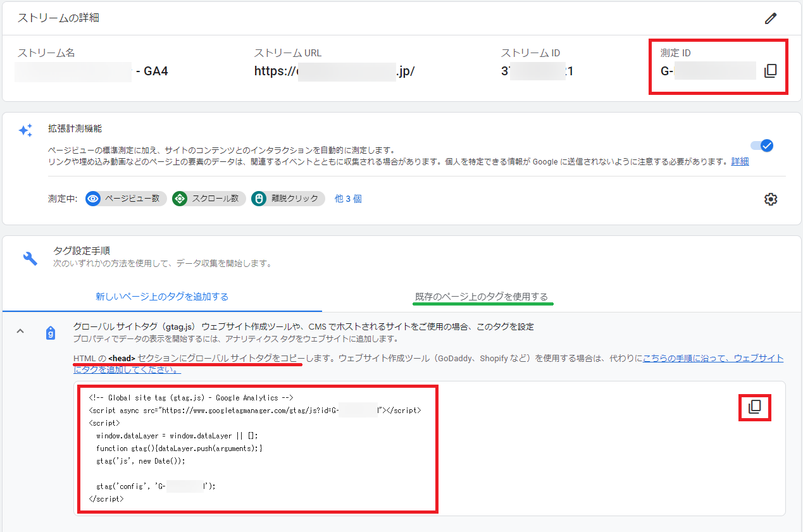This screenshot has height=532, width=803.
Task: Expand the '他 3 個' additional measurements
Action: [x=348, y=199]
